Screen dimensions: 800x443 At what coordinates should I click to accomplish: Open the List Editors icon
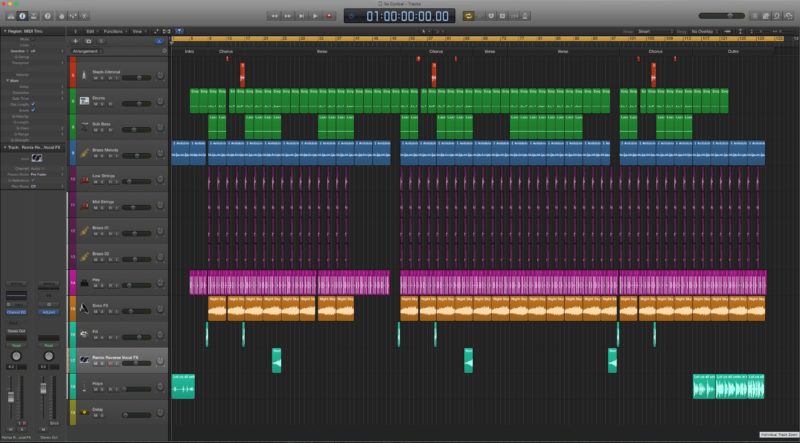pyautogui.click(x=755, y=16)
